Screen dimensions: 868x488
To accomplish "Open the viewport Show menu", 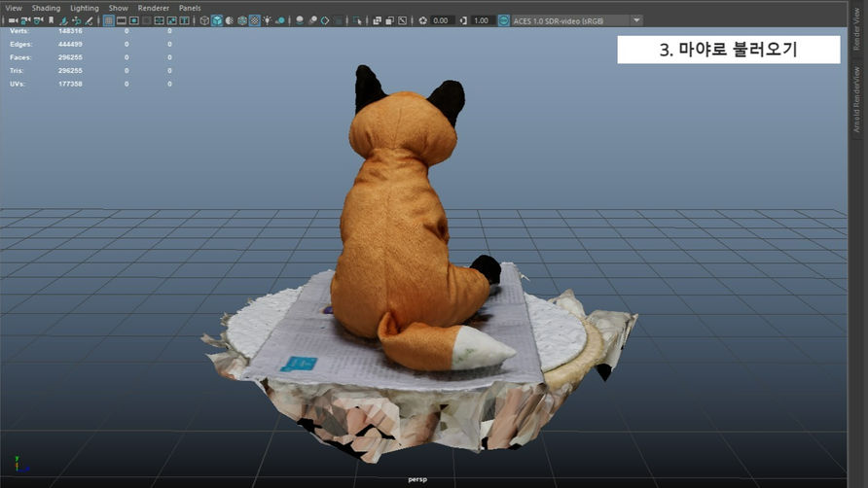I will 119,8.
